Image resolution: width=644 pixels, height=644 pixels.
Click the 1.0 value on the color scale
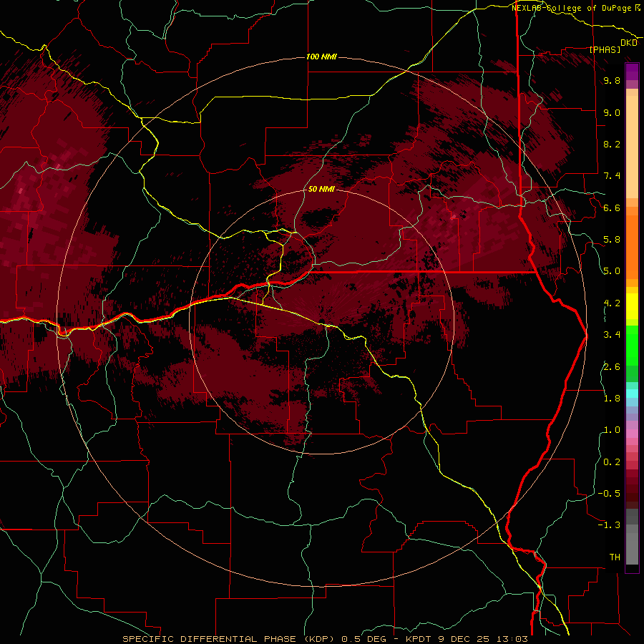[612, 430]
